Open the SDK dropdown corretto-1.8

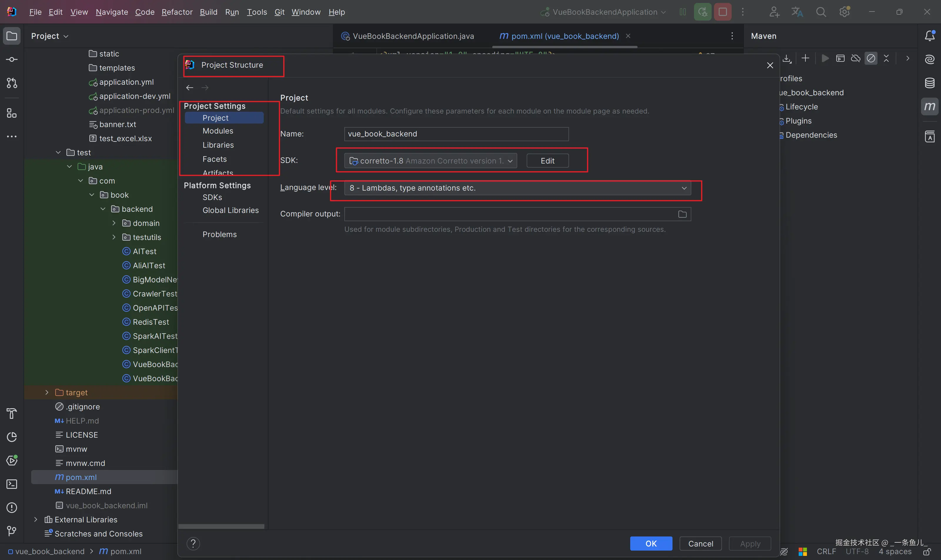tap(431, 161)
